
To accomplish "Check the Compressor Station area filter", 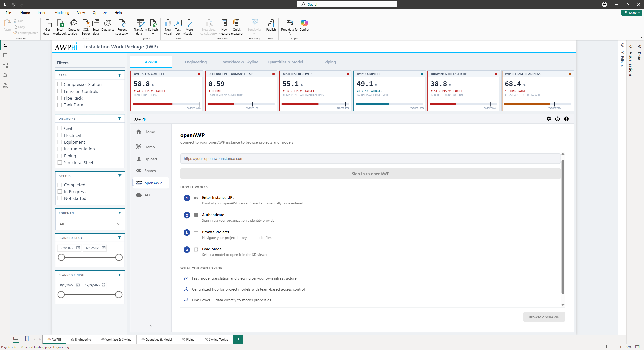I will [x=60, y=84].
